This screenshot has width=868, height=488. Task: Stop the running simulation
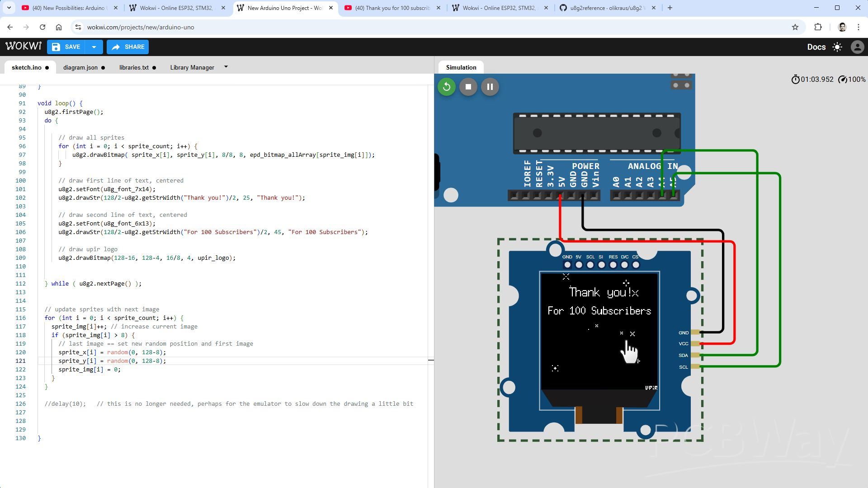coord(468,87)
